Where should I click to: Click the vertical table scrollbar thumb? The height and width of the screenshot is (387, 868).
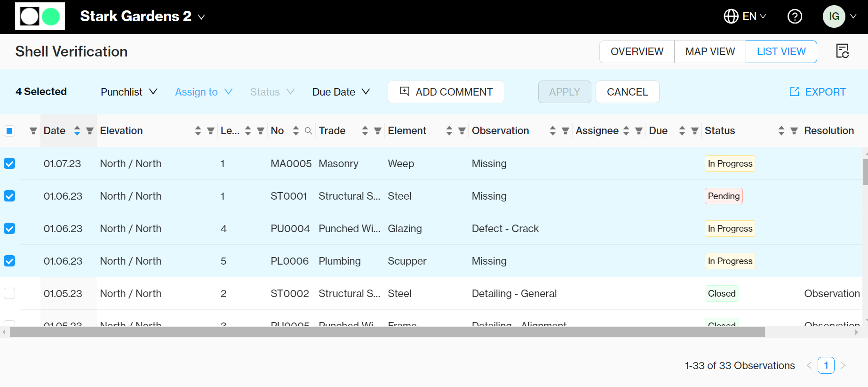point(865,172)
